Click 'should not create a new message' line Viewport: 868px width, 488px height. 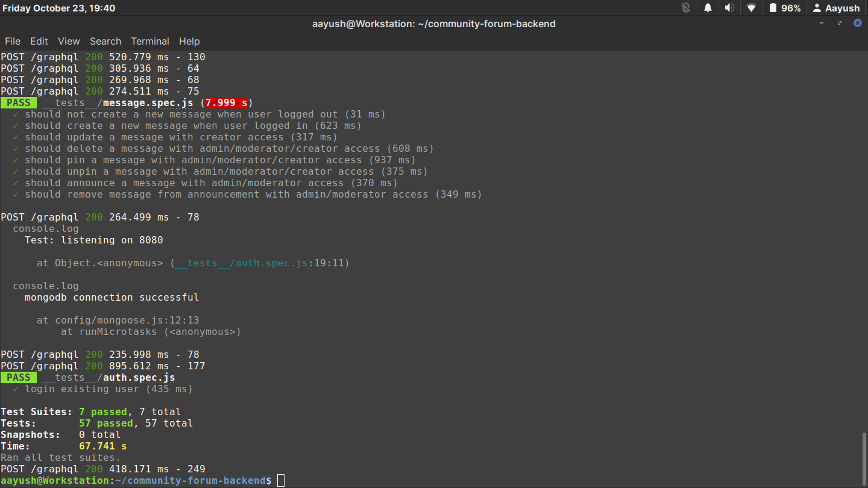coord(199,114)
